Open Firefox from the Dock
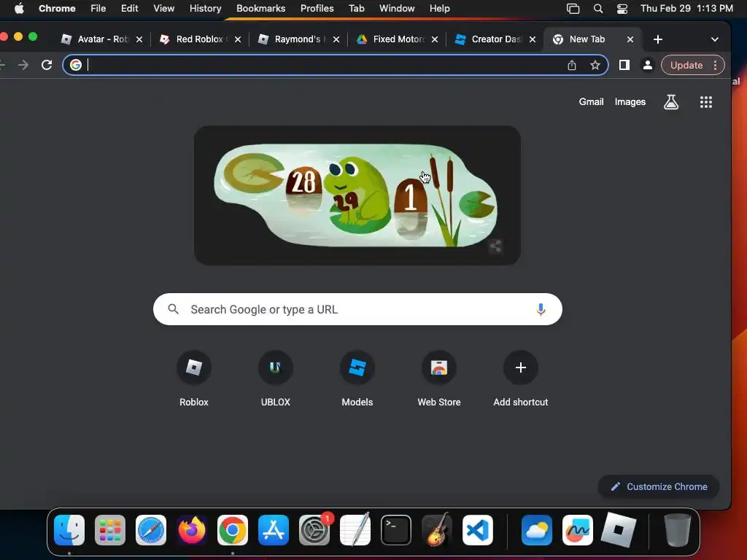Screen dimensions: 747x560 coord(192,530)
